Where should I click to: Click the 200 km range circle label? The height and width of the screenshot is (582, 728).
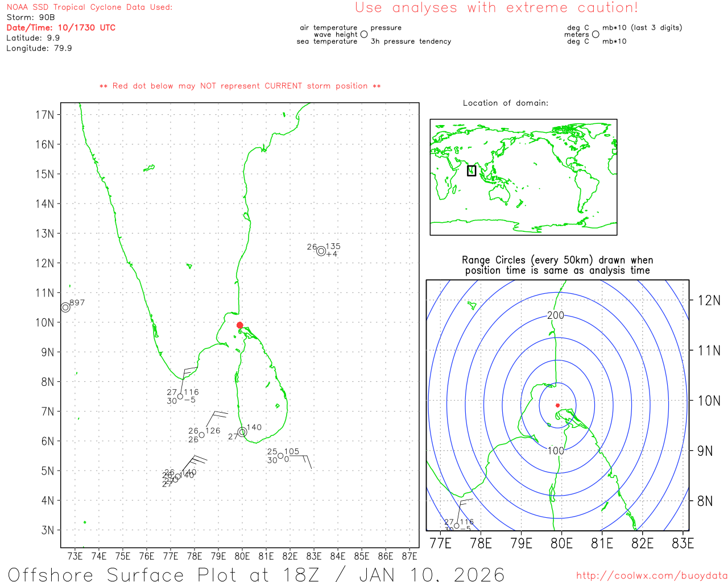[x=556, y=315]
